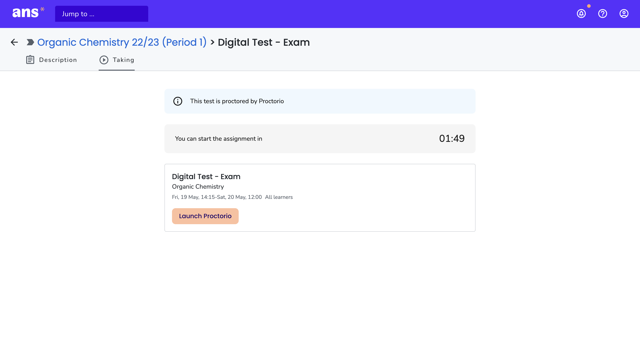Open Organic Chemistry 22/23 (Period 1) breadcrumb link
This screenshot has width=640, height=364.
(x=122, y=42)
